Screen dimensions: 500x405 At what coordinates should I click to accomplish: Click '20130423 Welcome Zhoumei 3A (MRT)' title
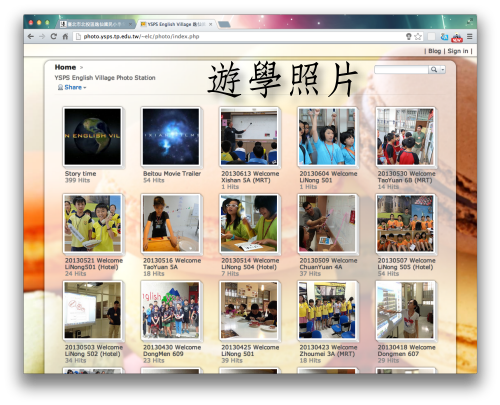[x=328, y=351]
